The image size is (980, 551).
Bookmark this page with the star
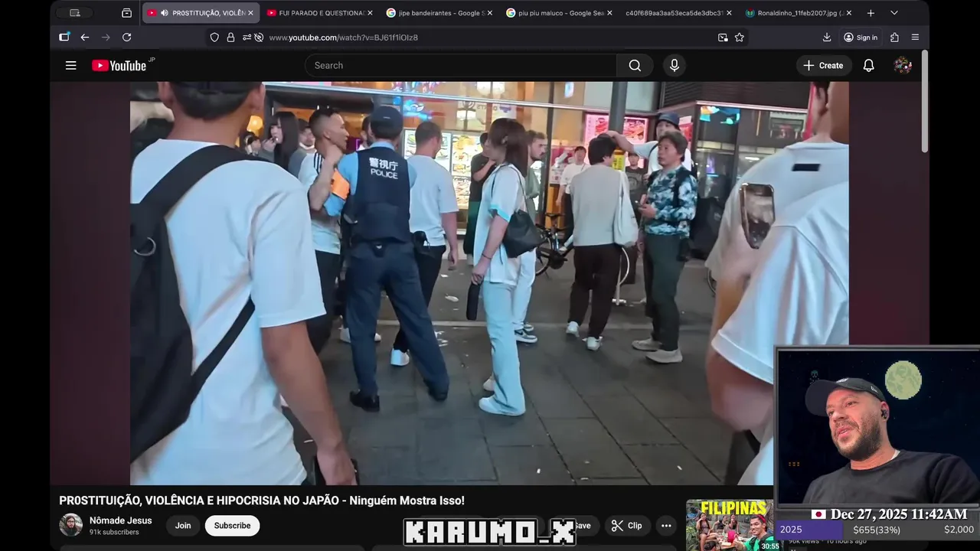(x=740, y=37)
